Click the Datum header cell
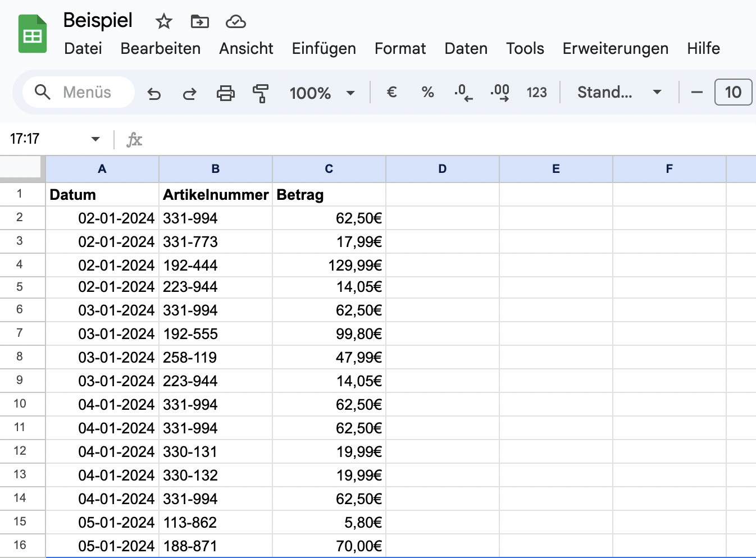Screen dimensions: 756x558 [x=102, y=195]
